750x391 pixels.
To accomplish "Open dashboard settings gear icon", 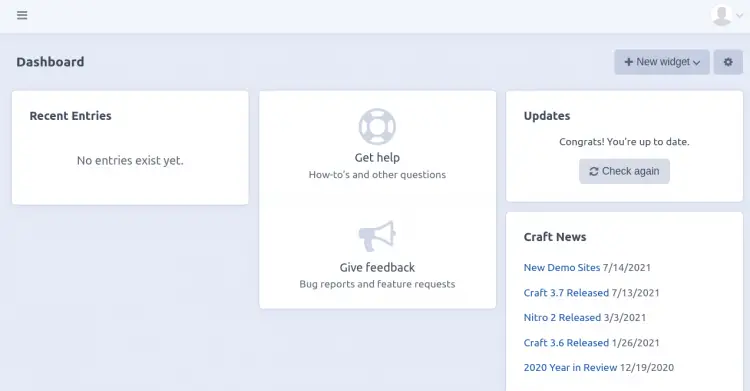I will coord(728,62).
